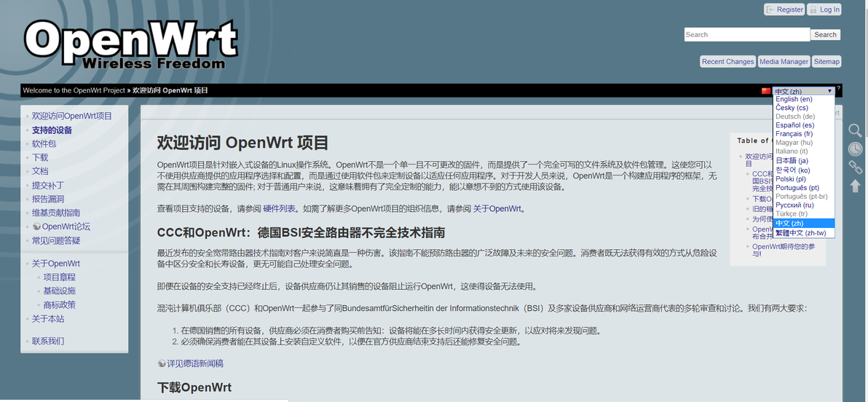
Task: Follow the 硬件列表 link in article
Action: [280, 209]
